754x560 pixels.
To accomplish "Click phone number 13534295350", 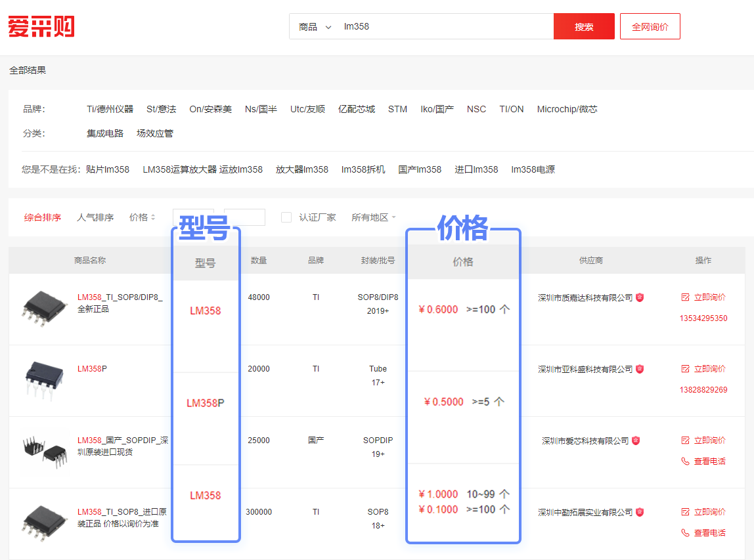I will coord(703,318).
